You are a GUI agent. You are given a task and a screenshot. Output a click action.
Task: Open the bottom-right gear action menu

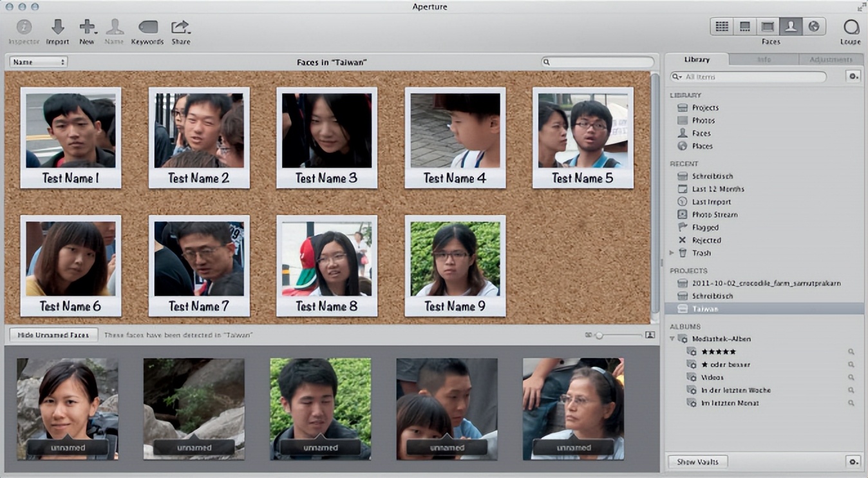pos(853,462)
